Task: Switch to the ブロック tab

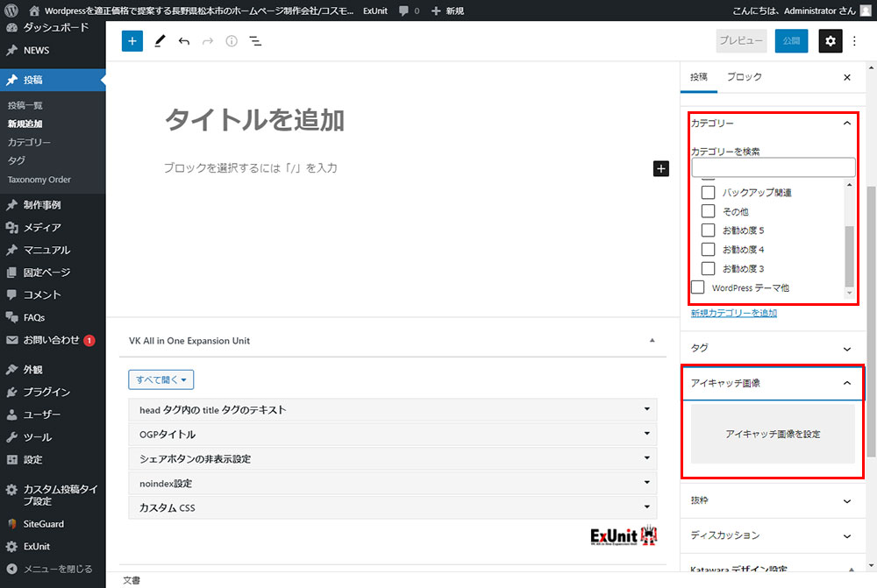Action: click(744, 77)
